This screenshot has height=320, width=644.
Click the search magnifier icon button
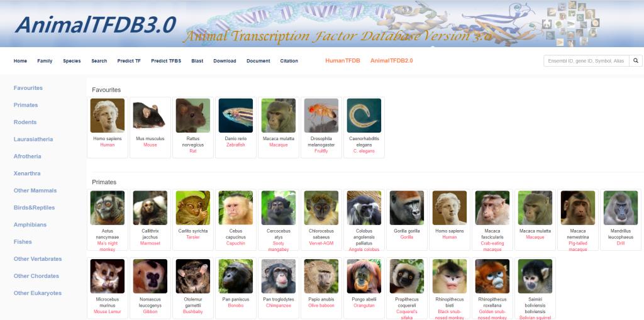pos(635,61)
